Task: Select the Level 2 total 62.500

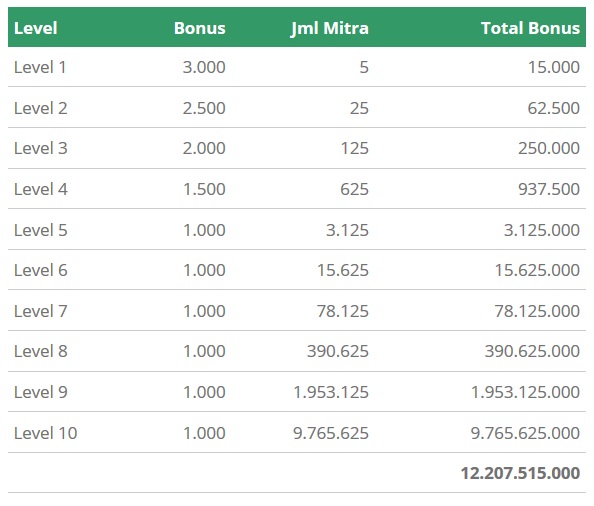Action: (x=553, y=108)
